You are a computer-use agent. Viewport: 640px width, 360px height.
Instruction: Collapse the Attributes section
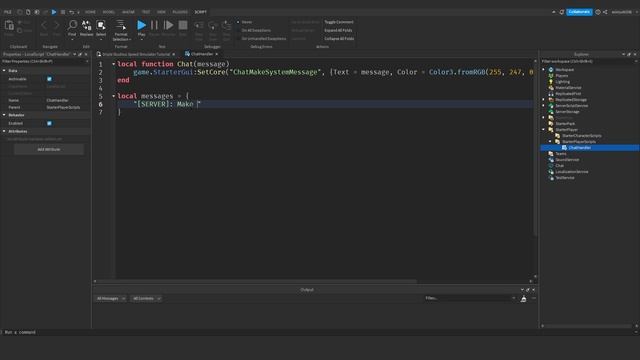pos(4,131)
